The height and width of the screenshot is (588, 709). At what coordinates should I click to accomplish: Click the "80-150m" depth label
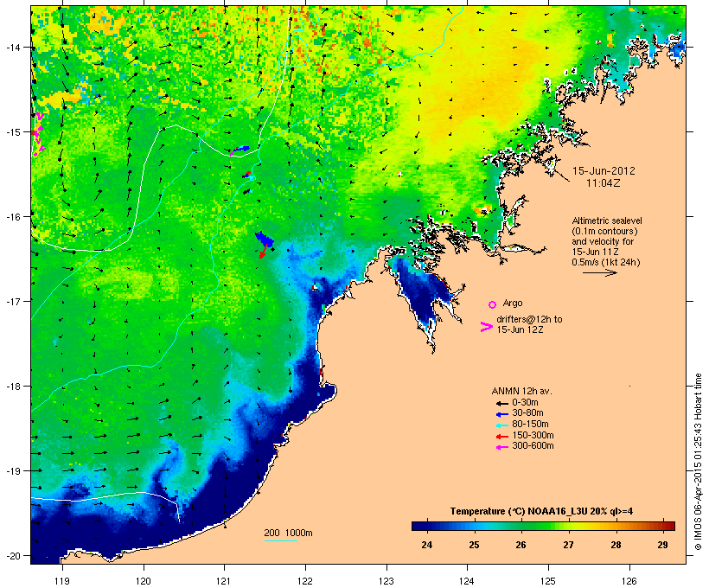[x=530, y=425]
